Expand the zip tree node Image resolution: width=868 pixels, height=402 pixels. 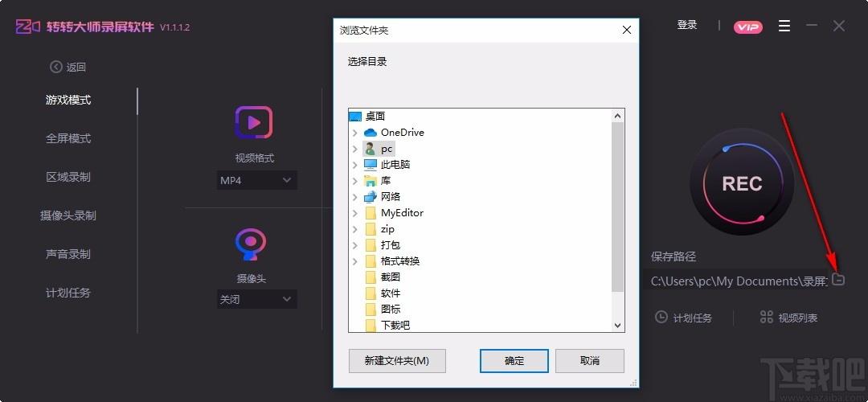[355, 228]
